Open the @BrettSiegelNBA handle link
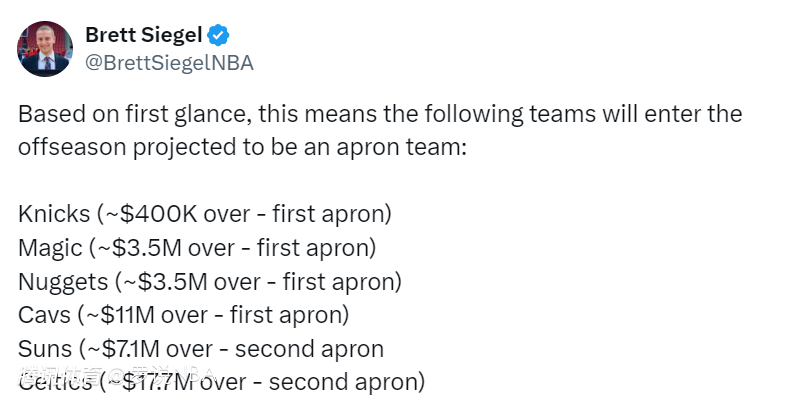The image size is (787, 401). tap(169, 63)
